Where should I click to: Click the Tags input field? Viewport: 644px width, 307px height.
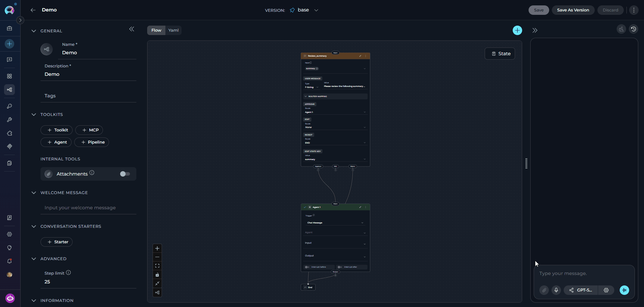(x=88, y=96)
